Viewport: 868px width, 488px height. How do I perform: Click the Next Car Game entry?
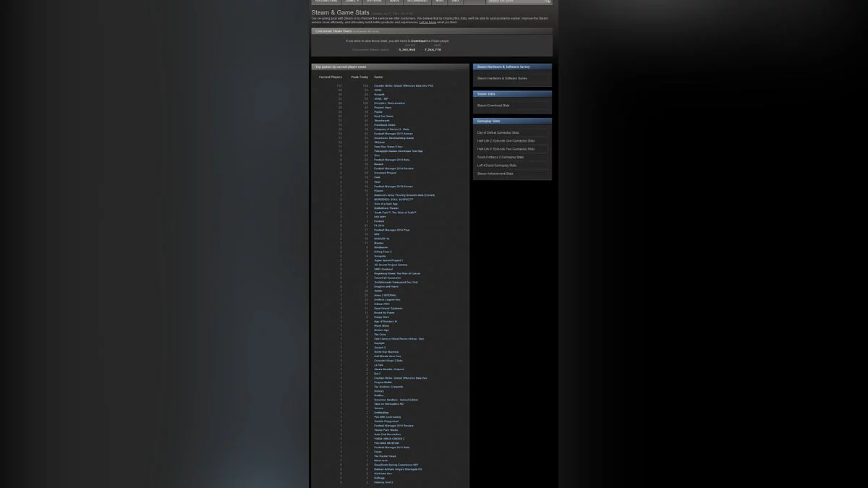click(383, 116)
